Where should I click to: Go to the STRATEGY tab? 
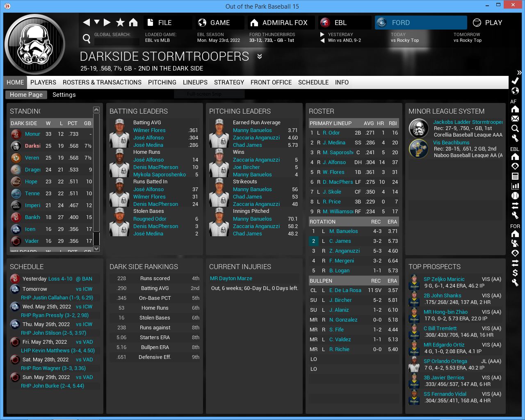229,82
